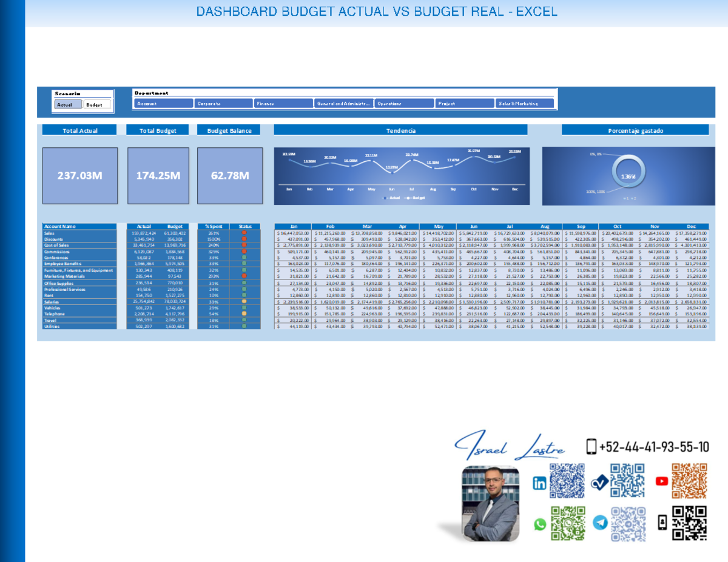728x562 pixels.
Task: Click the green status dot for Office Supplies
Action: [x=244, y=283]
